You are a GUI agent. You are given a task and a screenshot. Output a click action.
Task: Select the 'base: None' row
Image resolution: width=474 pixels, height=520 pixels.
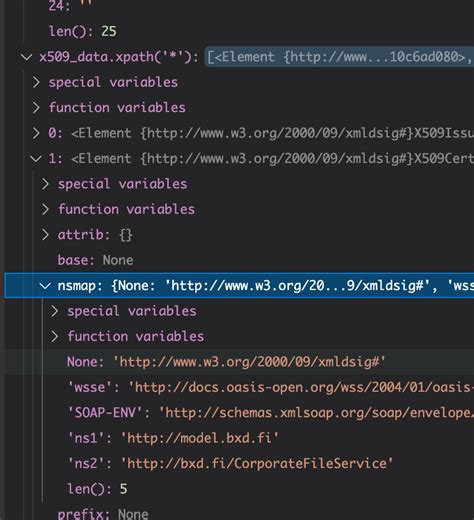coord(239,260)
